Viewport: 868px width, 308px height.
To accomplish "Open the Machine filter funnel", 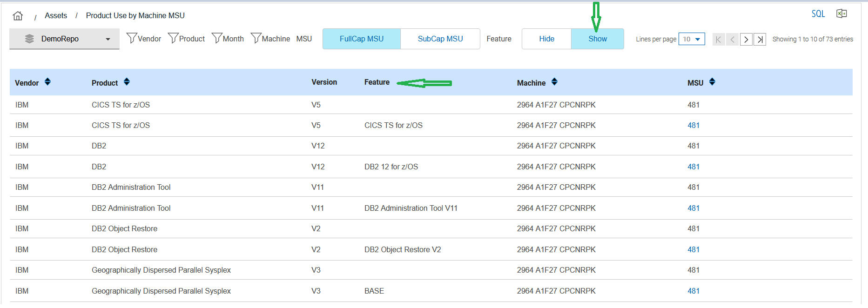I will [x=256, y=38].
